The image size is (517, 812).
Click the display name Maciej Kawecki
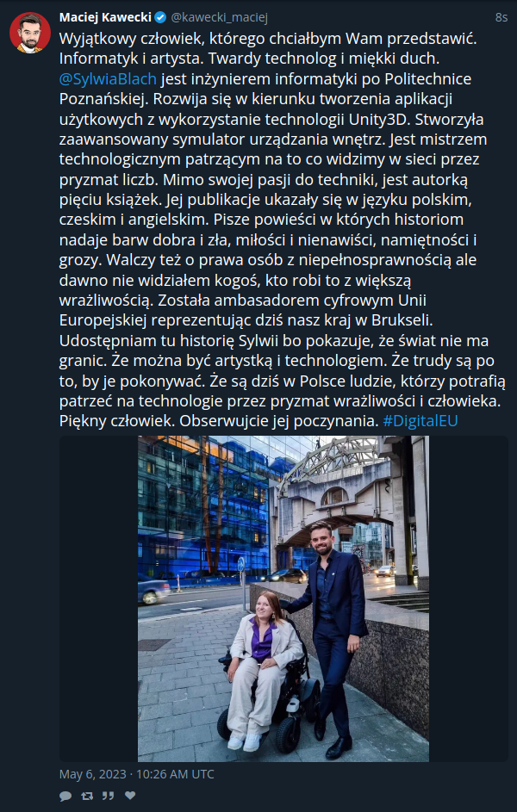pyautogui.click(x=105, y=17)
